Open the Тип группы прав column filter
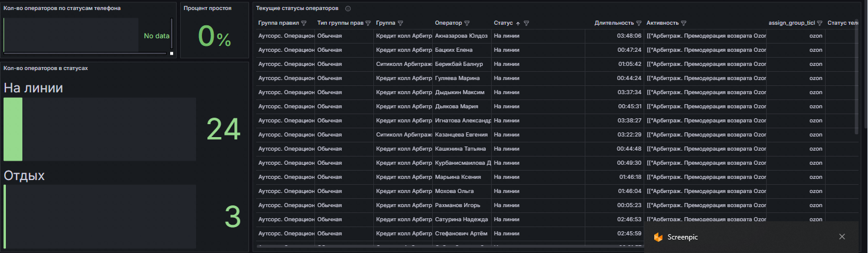 368,23
